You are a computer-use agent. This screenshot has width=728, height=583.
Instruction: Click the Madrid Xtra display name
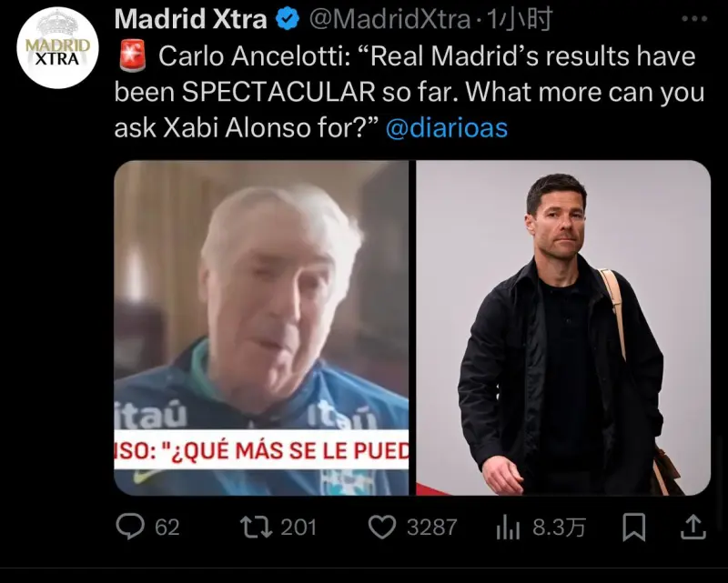[x=191, y=19]
